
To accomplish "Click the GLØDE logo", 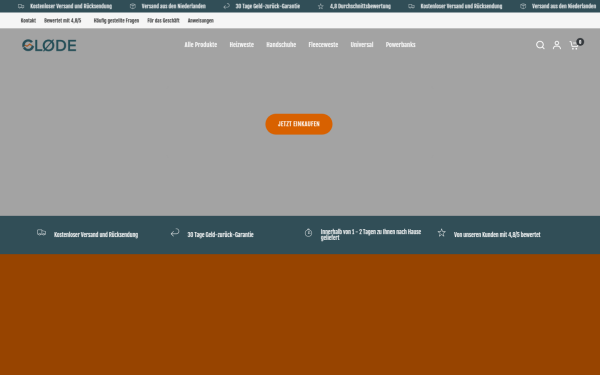I will click(x=49, y=45).
